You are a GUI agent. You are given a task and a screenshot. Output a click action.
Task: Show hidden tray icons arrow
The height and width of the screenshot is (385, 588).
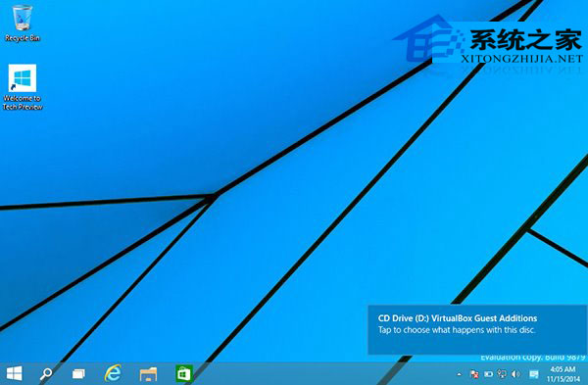pos(459,374)
